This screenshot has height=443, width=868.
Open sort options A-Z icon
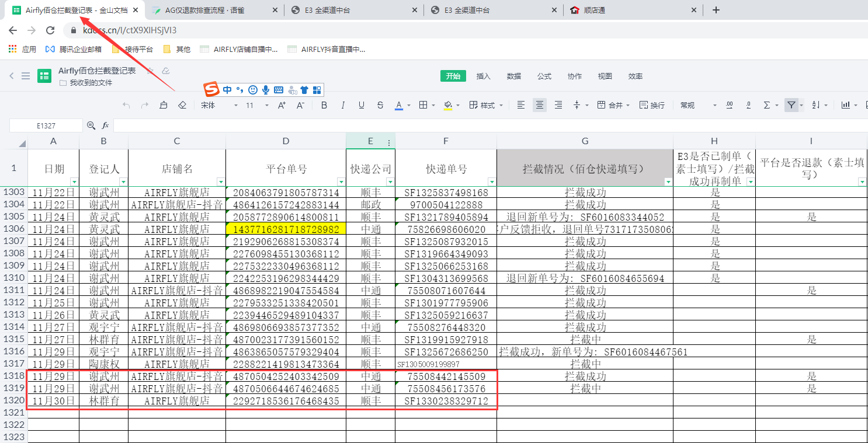pos(816,105)
